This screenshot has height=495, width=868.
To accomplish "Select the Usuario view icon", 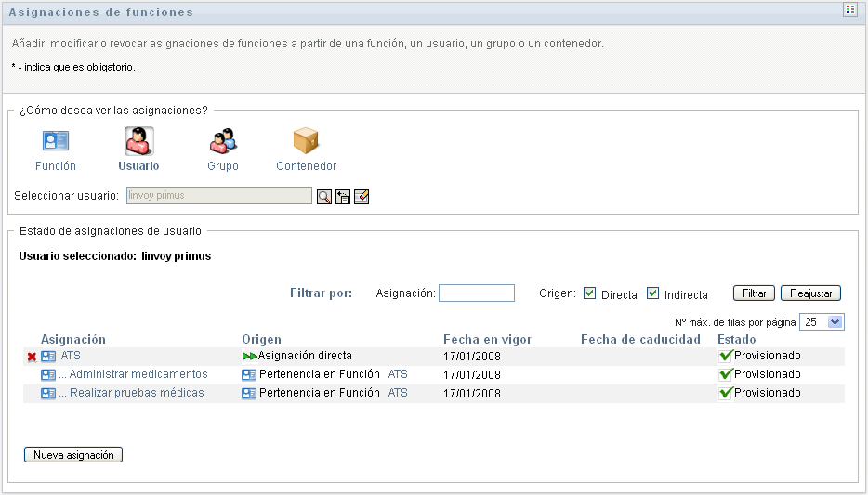I will pos(139,141).
